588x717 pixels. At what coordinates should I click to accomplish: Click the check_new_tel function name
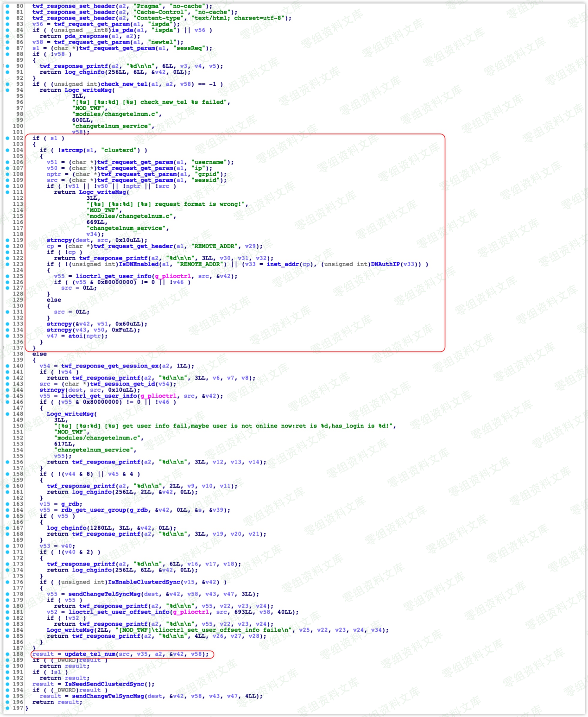[x=124, y=84]
